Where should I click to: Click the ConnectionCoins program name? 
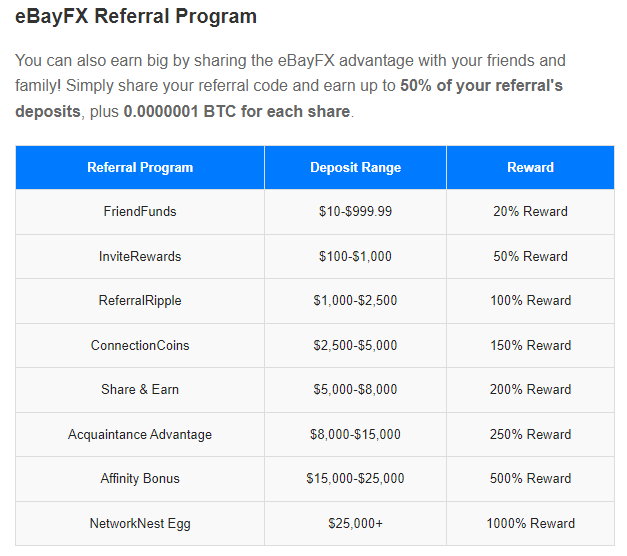[x=140, y=346]
